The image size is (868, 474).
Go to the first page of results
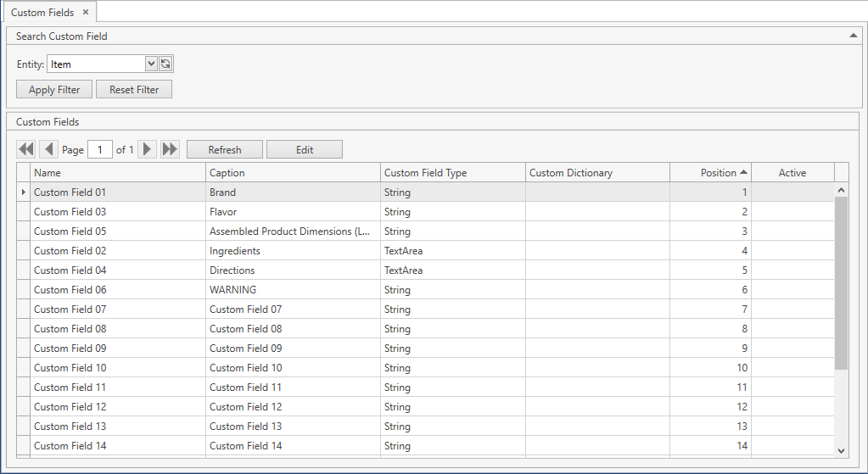click(x=26, y=149)
